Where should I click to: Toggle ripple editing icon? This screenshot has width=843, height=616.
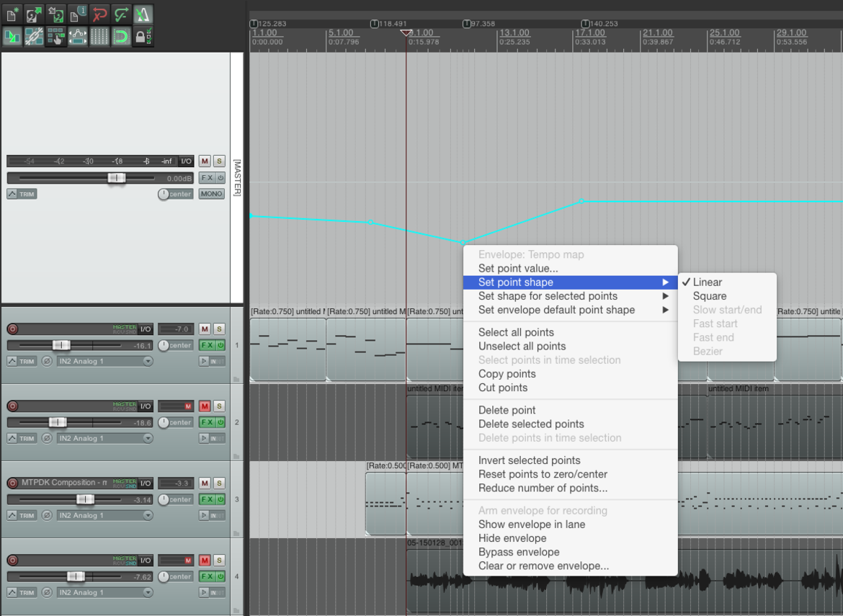coord(56,37)
